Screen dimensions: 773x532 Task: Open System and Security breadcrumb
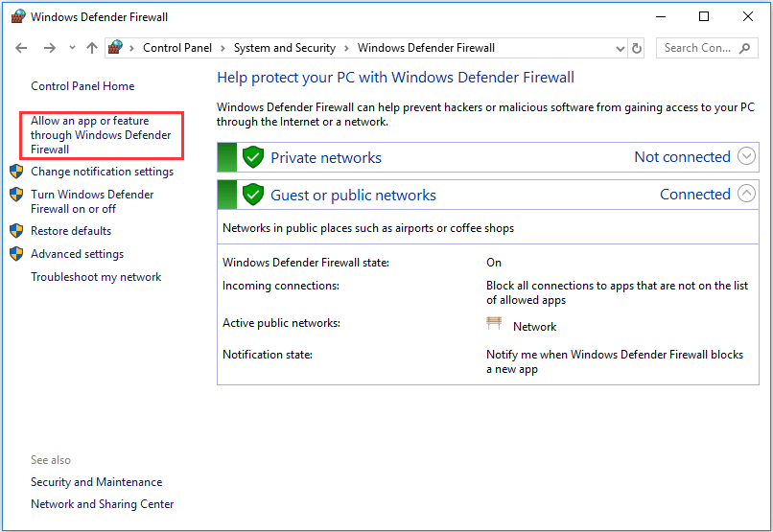(x=285, y=48)
